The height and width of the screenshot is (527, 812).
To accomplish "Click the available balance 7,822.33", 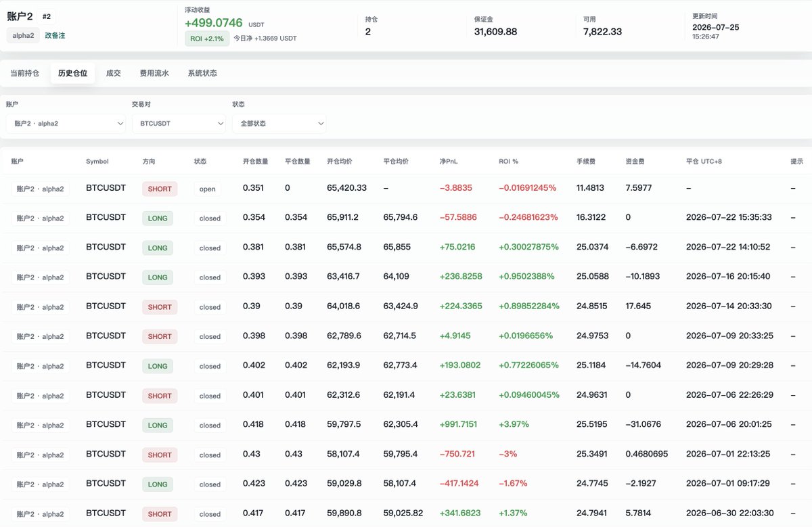I will coord(602,32).
